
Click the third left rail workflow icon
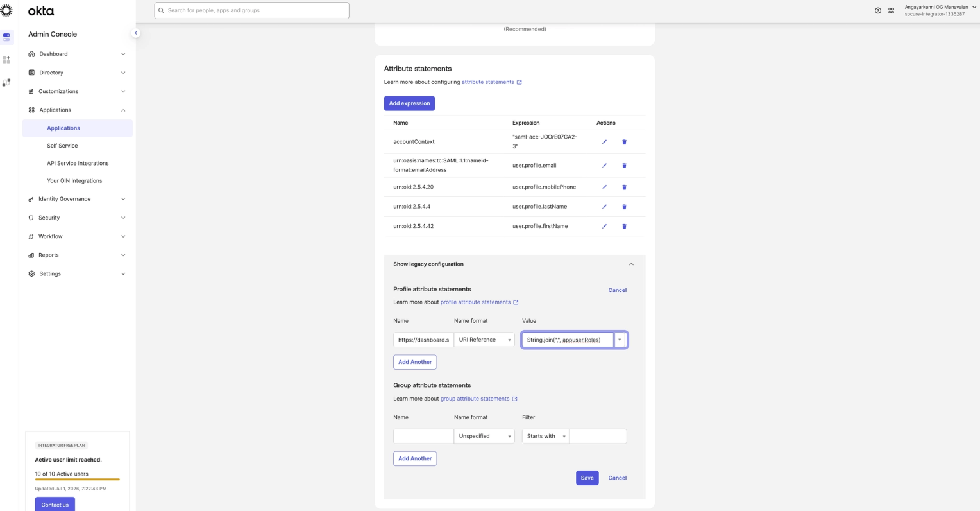6,83
